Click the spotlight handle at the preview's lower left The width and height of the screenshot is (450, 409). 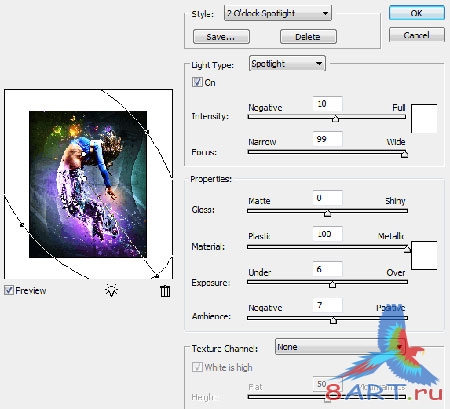[22, 225]
